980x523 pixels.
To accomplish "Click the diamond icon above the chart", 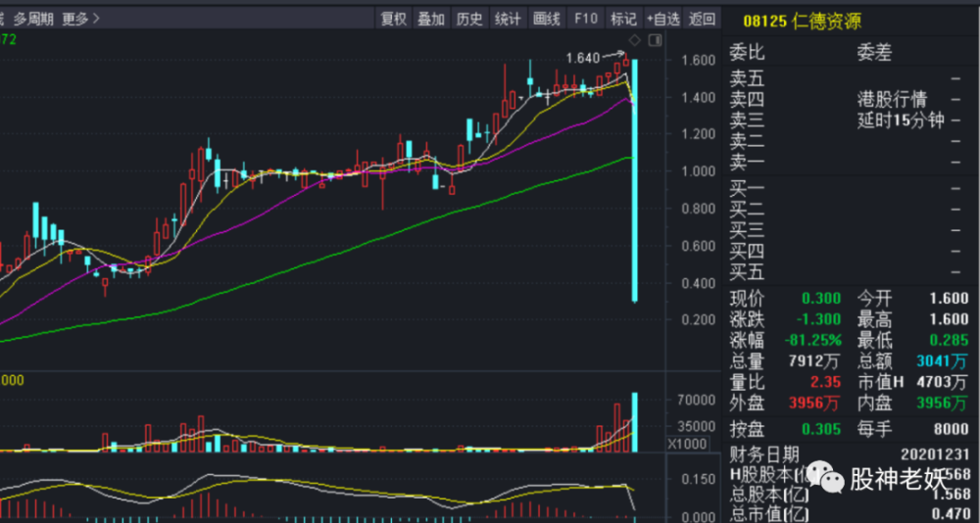I will pos(634,40).
